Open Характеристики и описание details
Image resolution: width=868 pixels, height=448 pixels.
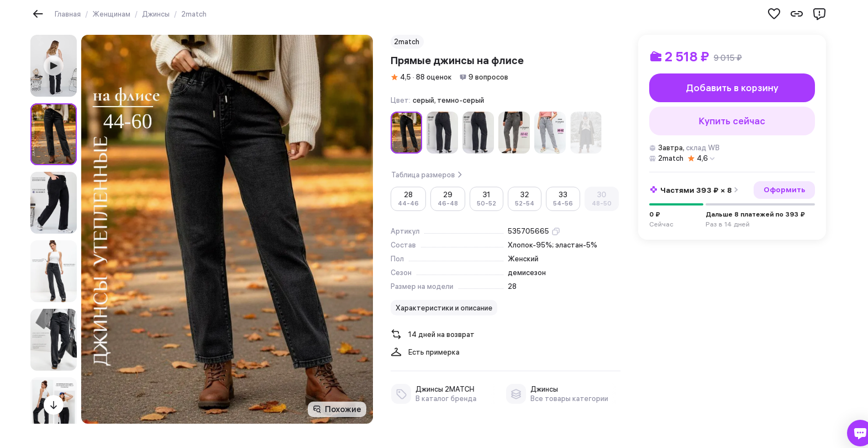point(444,308)
